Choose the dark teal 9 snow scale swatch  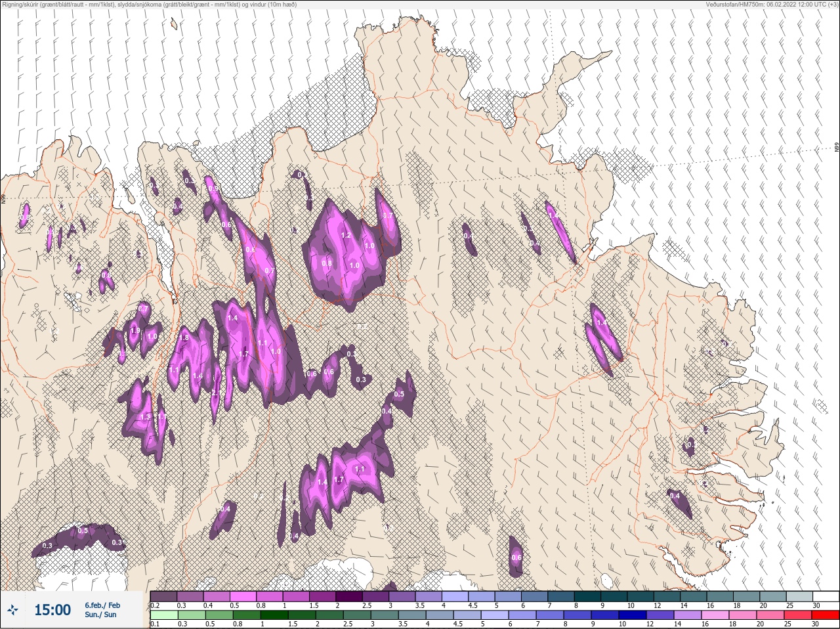point(613,596)
